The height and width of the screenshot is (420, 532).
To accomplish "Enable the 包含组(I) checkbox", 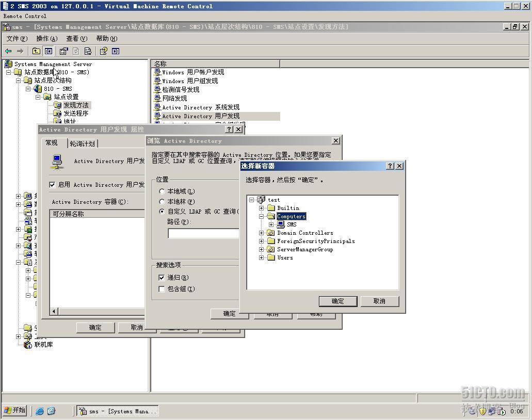I will pos(162,289).
